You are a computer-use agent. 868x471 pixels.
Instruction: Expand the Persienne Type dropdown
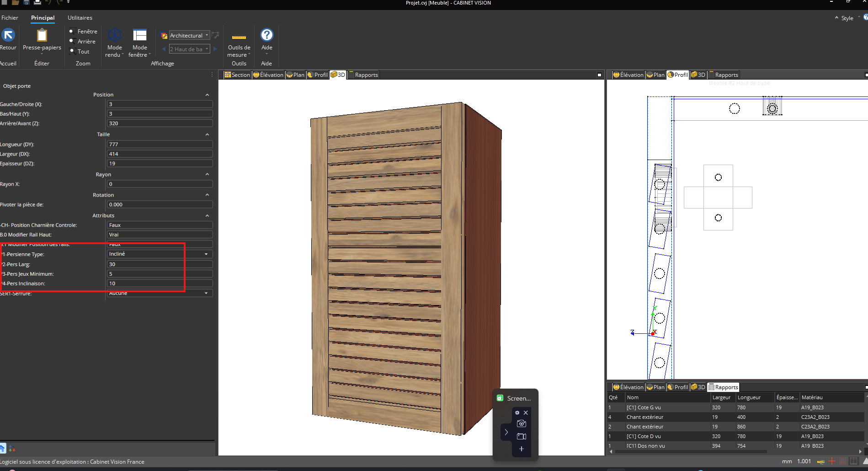point(206,254)
